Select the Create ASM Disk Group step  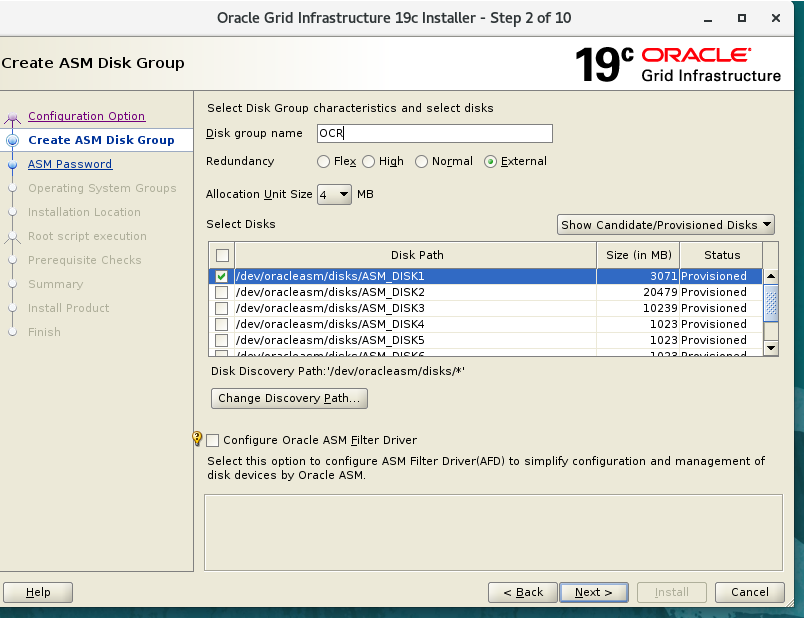[x=101, y=140]
